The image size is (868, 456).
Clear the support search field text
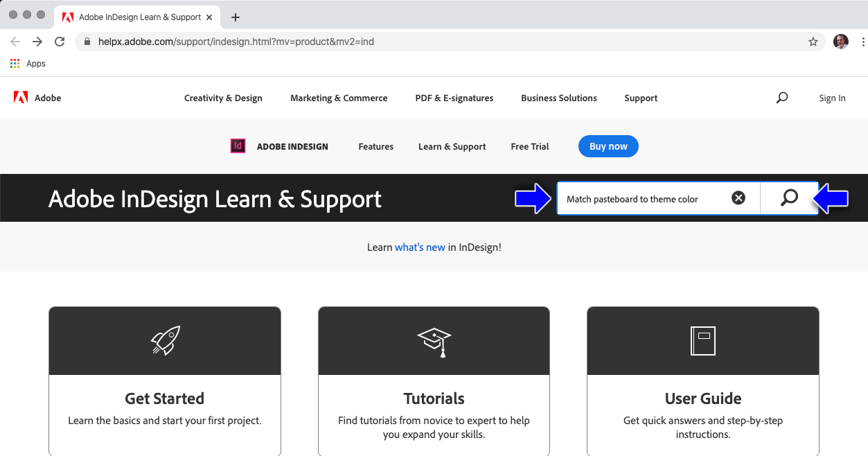[738, 198]
